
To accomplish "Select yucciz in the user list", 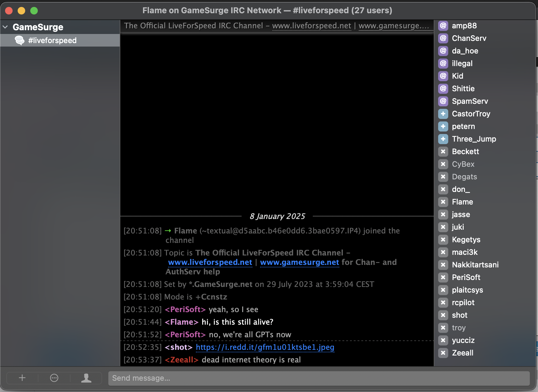I will 463,340.
